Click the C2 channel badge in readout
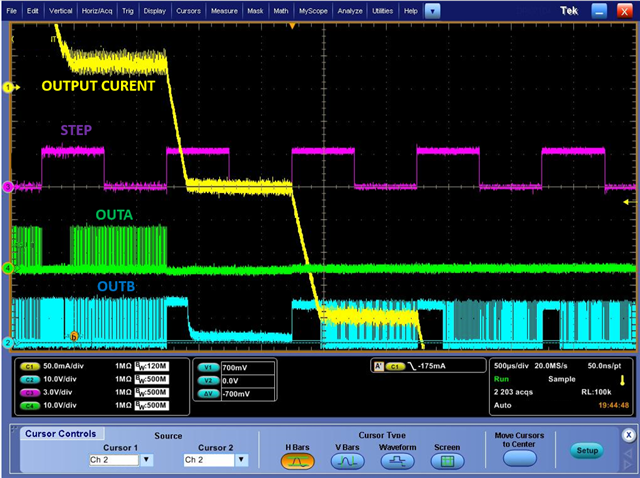Viewport: 640px width, 478px height. (x=29, y=380)
